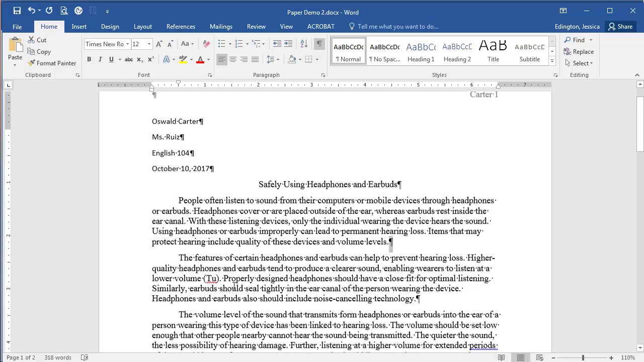Expand the Borders dropdown arrow

point(317,60)
